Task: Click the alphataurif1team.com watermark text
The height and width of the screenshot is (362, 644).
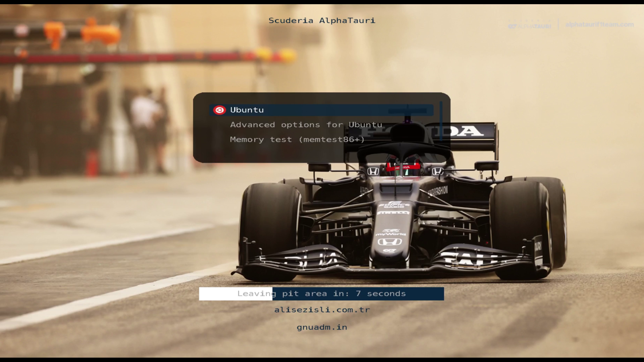Action: coord(599,24)
